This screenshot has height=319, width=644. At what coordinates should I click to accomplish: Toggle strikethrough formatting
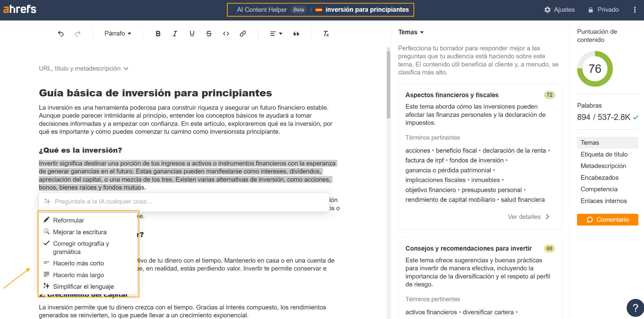click(209, 33)
